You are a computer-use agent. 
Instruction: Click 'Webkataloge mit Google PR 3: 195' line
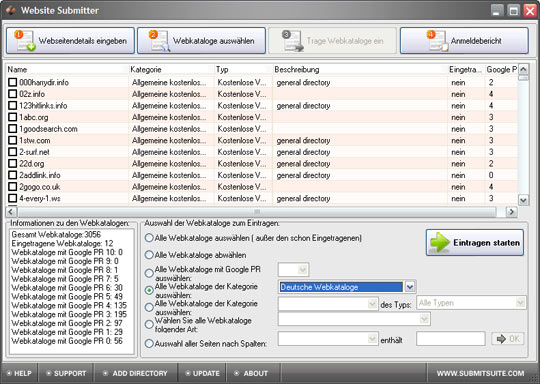[x=69, y=314]
